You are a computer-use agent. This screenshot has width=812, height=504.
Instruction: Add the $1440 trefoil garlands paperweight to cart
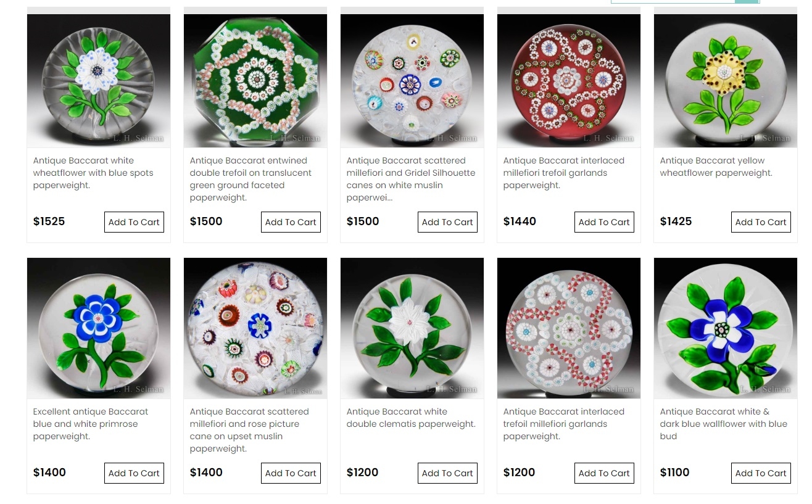tap(604, 222)
